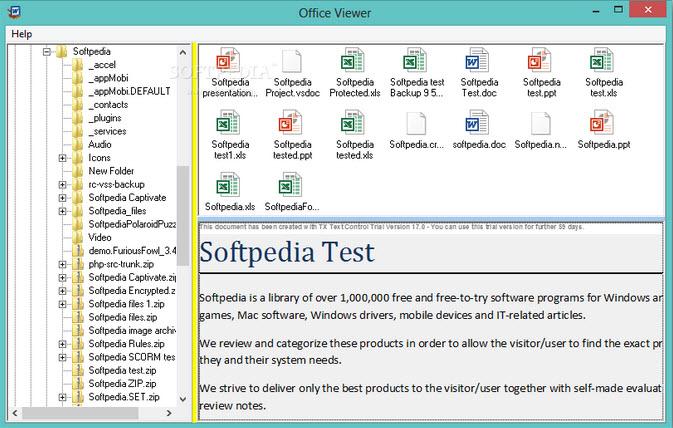673x428 pixels.
Task: Select Softpedia test.ppt presentation icon
Action: click(x=539, y=60)
